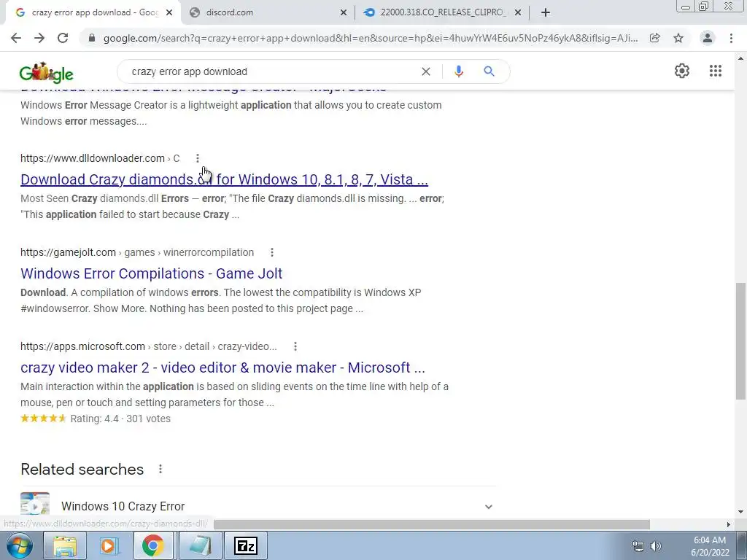Click the Related searches heading
This screenshot has height=560, width=747.
(82, 469)
